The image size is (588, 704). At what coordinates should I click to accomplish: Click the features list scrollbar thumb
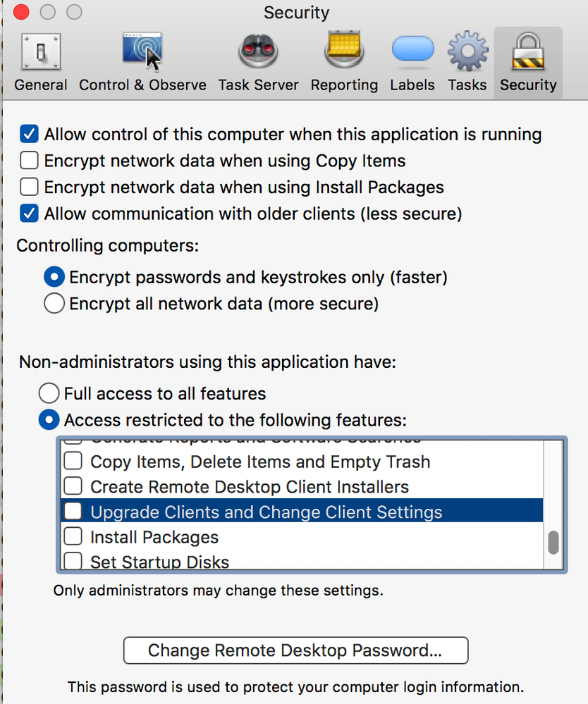[x=553, y=543]
